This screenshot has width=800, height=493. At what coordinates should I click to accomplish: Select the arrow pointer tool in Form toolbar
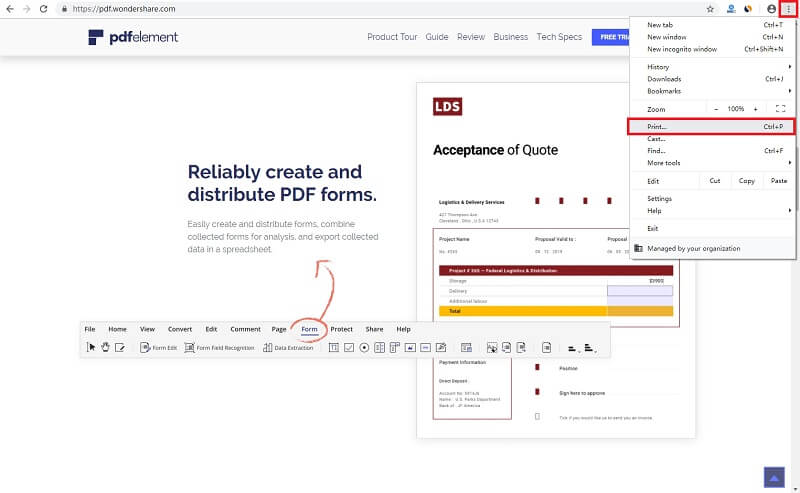pos(91,347)
